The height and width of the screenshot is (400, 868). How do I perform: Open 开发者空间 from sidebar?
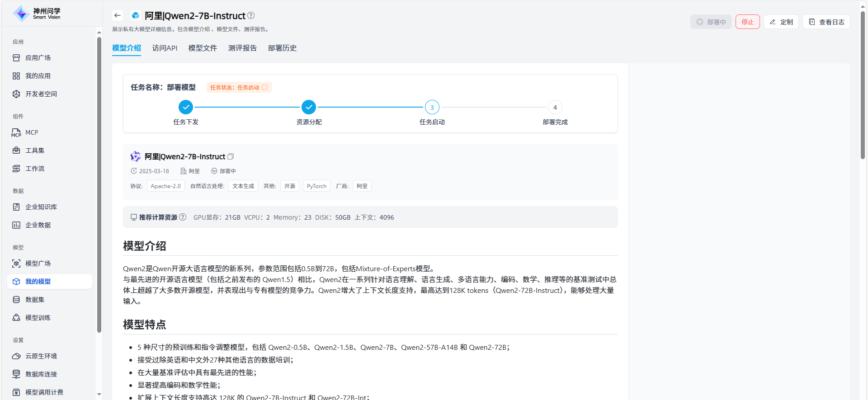41,94
